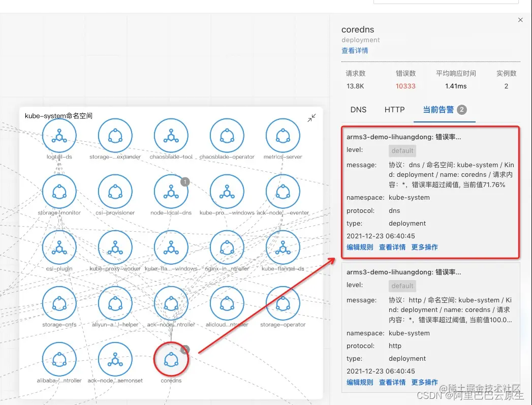Click the chaosblade-tool node icon
The image size is (532, 405).
coord(171,135)
